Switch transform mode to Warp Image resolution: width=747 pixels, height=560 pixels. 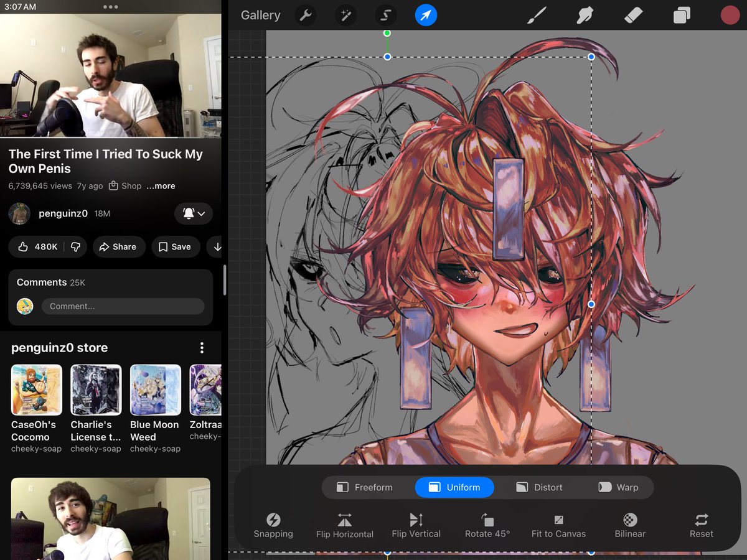(x=618, y=487)
